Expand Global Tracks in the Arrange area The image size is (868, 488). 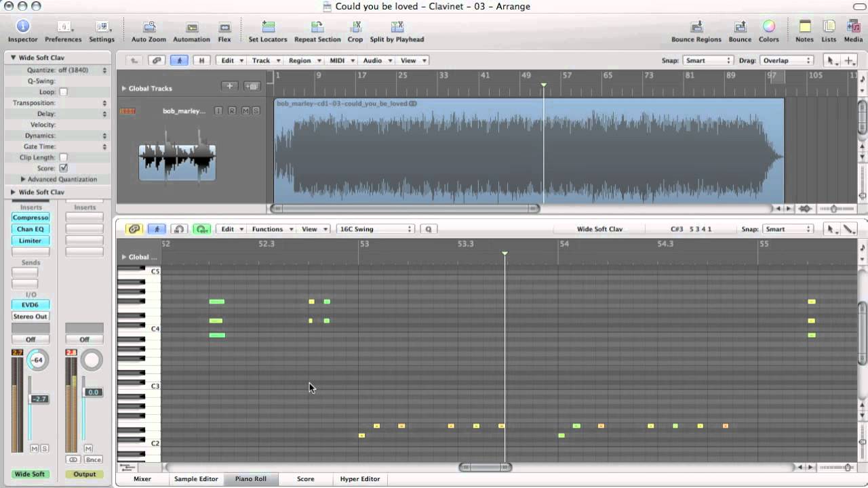click(x=124, y=88)
